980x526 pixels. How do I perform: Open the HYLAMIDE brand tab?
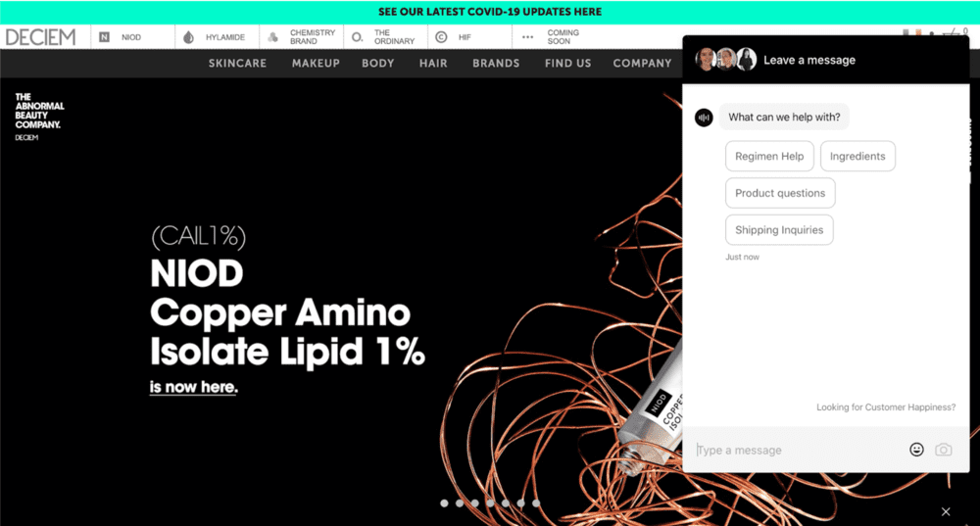click(217, 37)
